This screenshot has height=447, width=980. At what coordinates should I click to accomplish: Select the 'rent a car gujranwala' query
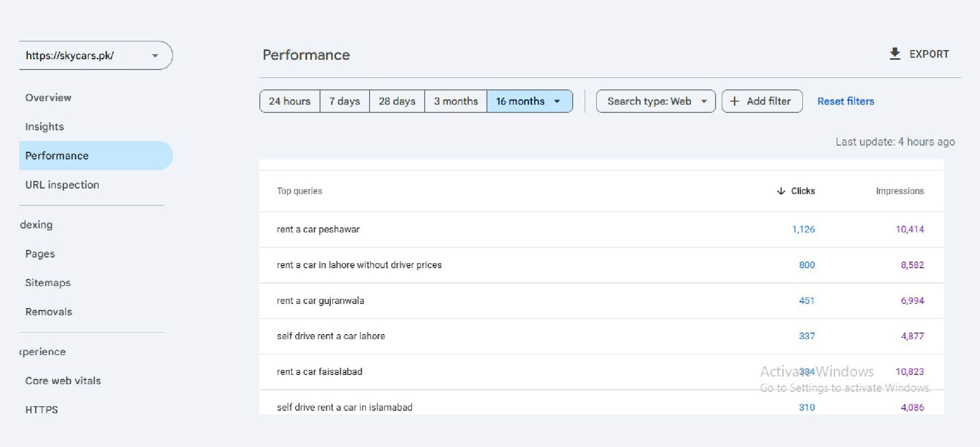click(x=321, y=301)
